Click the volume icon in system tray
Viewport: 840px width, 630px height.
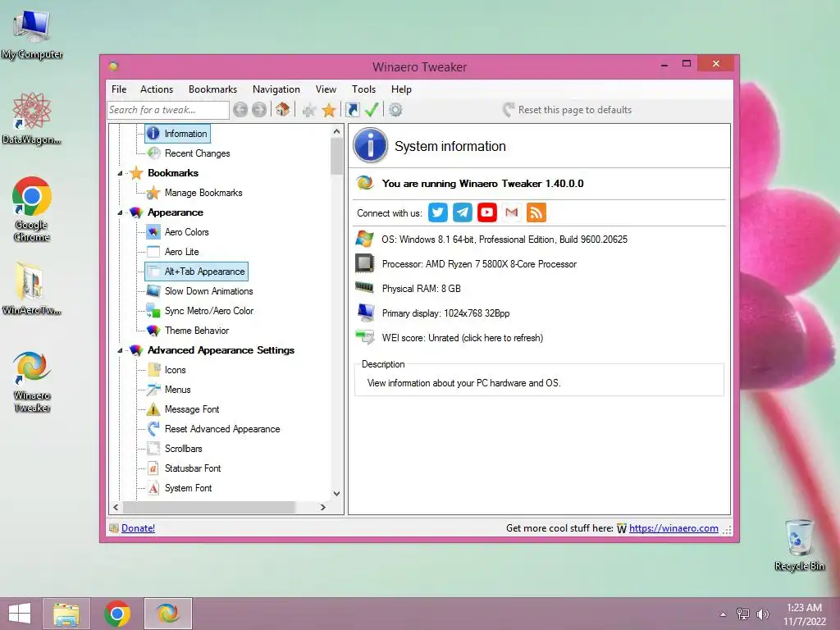[762, 614]
